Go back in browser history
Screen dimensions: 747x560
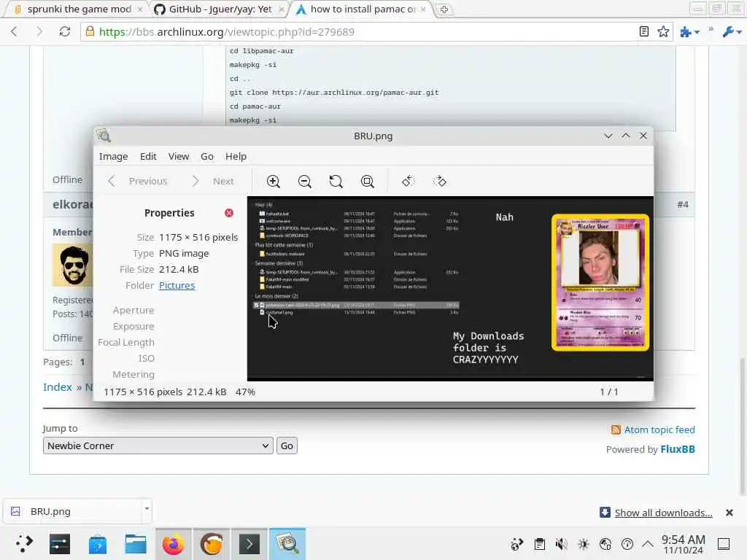click(x=14, y=32)
